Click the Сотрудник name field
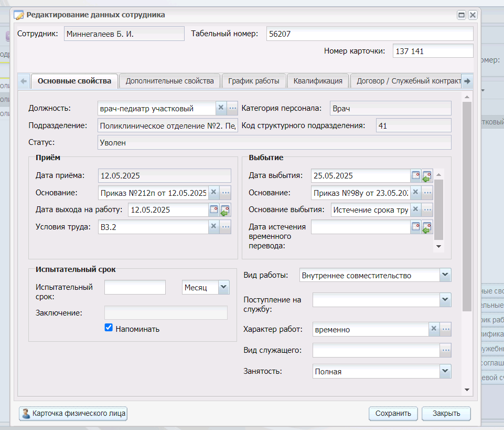504x430 pixels. [124, 34]
